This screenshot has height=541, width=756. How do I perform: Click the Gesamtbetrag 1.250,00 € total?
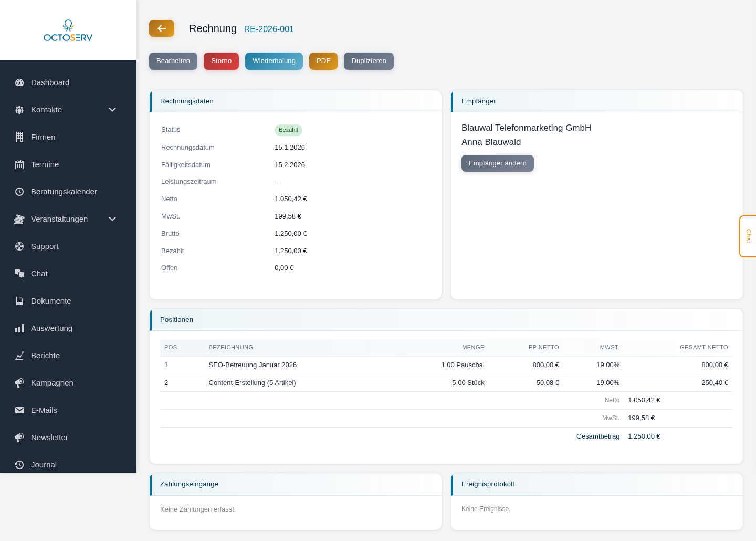(x=644, y=436)
